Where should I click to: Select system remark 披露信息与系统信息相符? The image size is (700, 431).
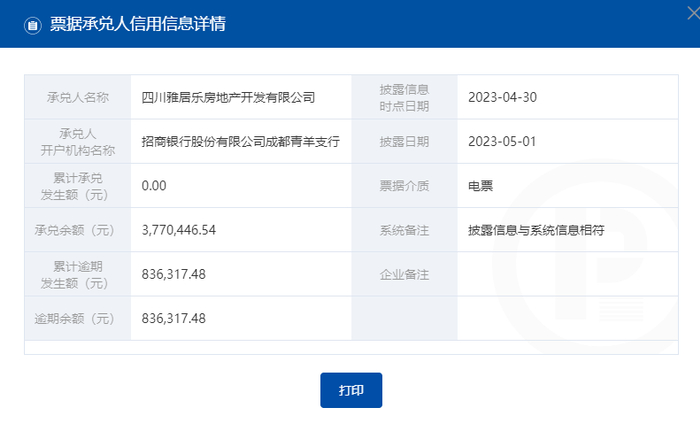536,230
